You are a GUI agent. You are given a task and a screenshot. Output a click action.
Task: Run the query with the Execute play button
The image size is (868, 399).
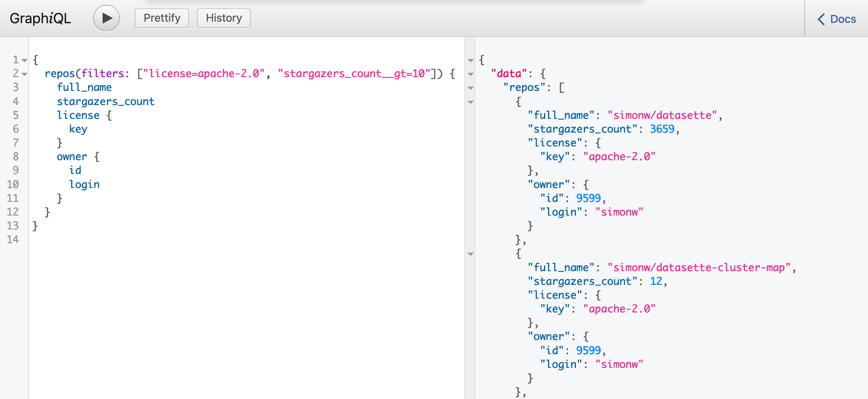point(106,18)
